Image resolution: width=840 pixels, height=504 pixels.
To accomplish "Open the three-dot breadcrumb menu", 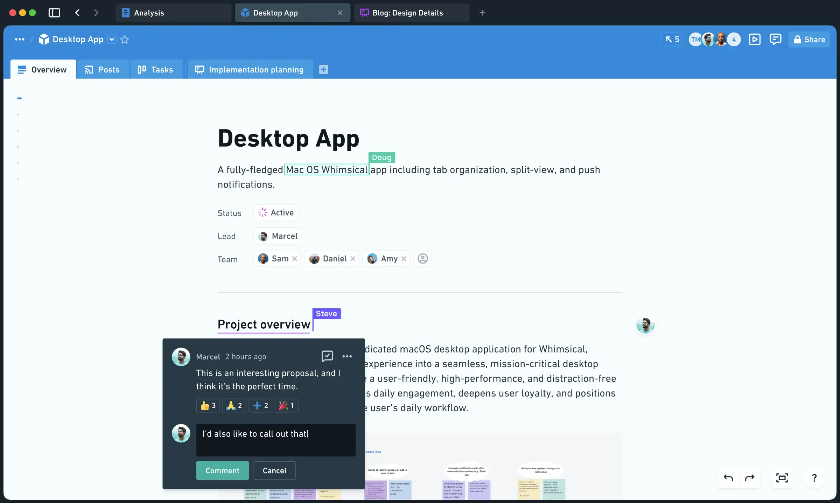I will point(20,40).
